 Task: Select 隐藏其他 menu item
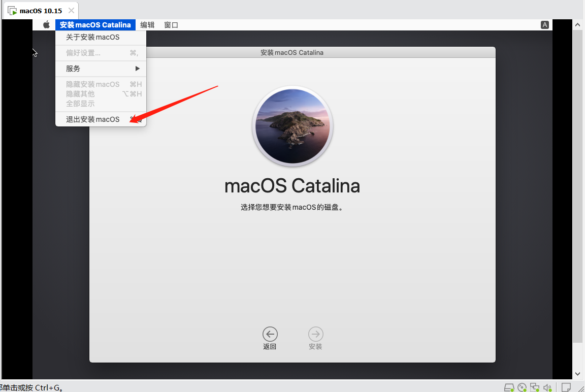[x=101, y=94]
